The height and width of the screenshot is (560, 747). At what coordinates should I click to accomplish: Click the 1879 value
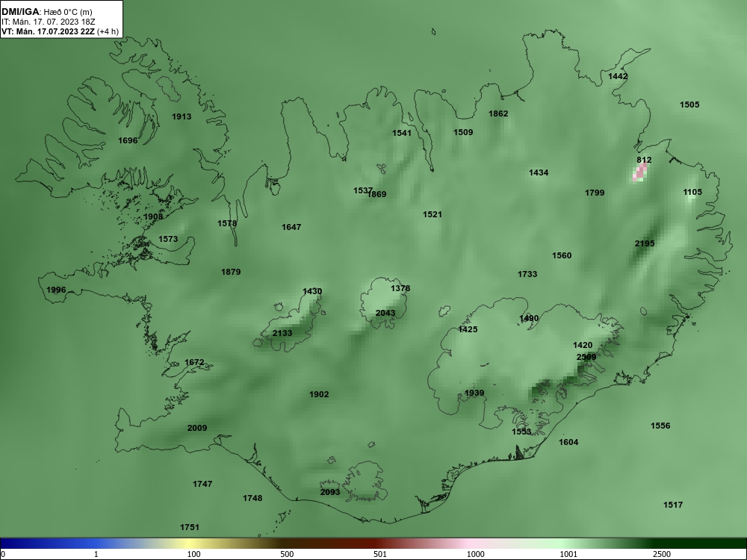point(231,273)
